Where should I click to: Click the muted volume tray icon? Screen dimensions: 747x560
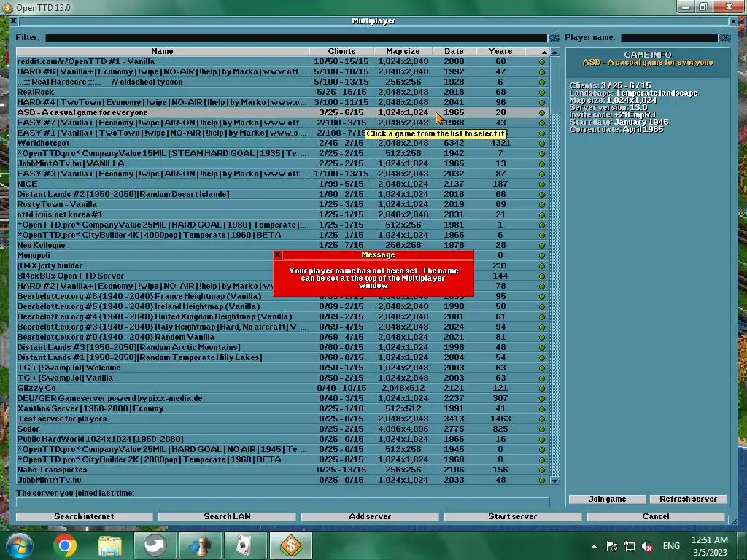(x=647, y=546)
